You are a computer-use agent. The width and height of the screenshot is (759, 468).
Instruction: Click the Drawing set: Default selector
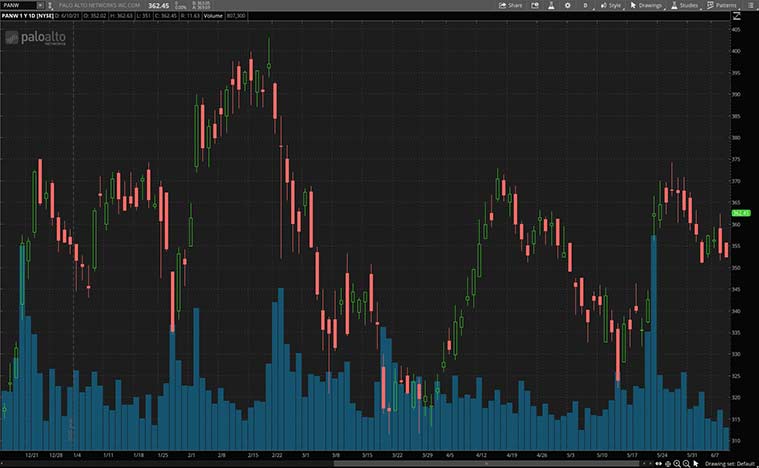pyautogui.click(x=730, y=463)
